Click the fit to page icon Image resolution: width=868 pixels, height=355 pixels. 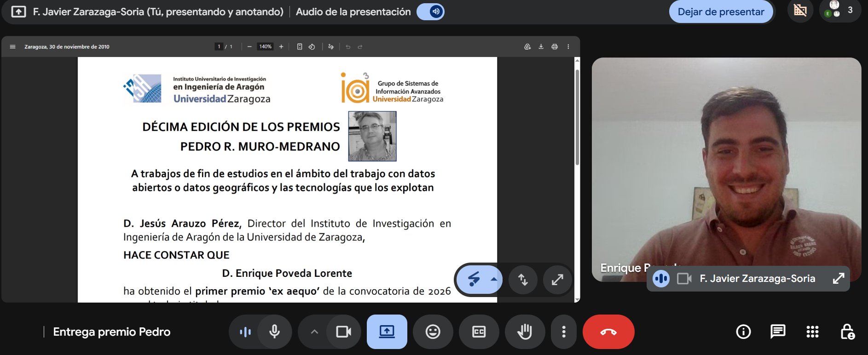(x=300, y=46)
